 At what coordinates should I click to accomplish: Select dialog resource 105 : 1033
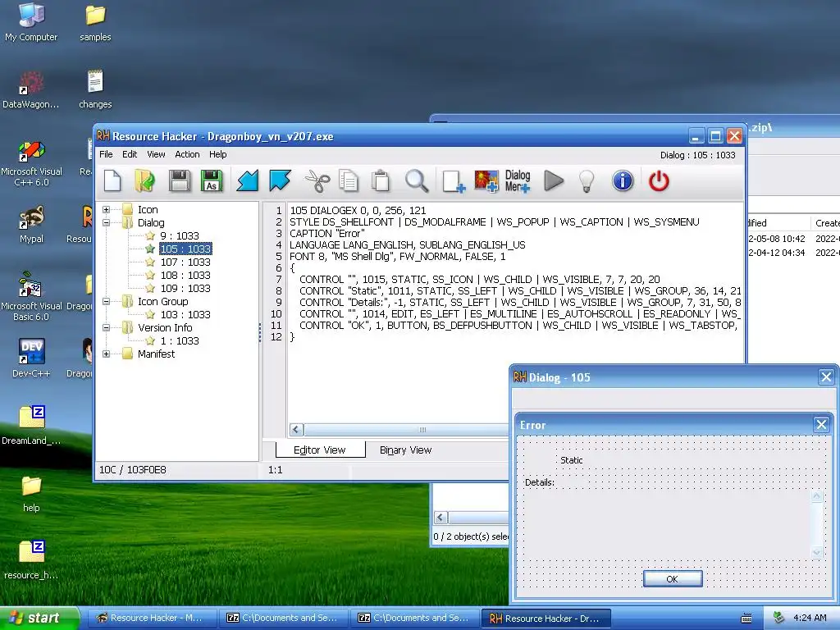pyautogui.click(x=185, y=249)
